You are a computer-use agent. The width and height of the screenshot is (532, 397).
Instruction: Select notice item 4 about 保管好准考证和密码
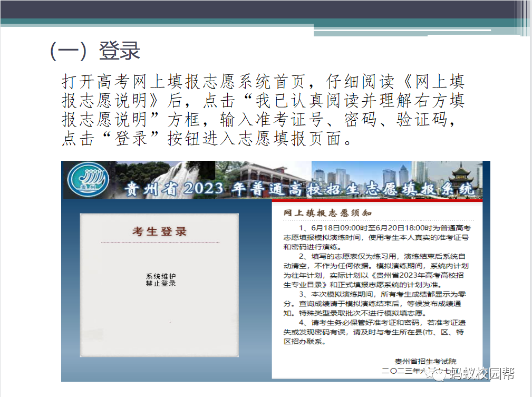pos(376,332)
